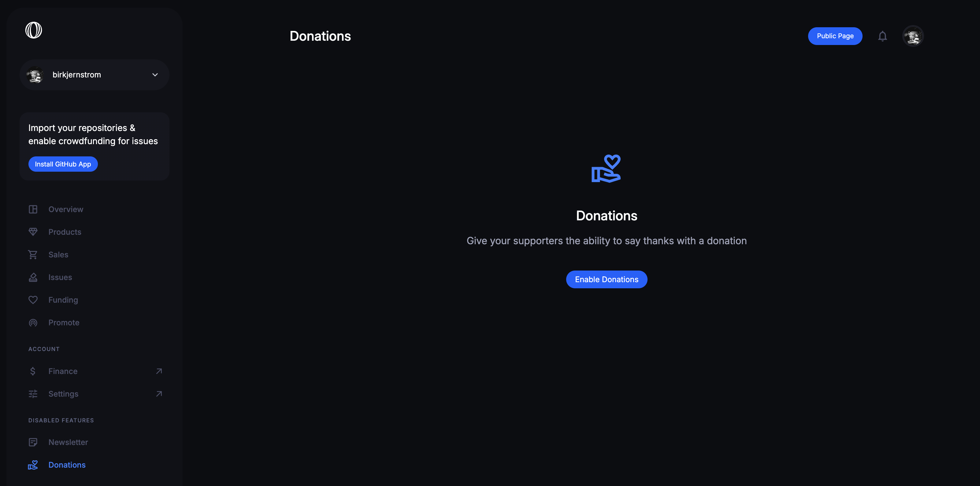The width and height of the screenshot is (980, 486).
Task: Open Settings external link arrow
Action: pos(159,394)
